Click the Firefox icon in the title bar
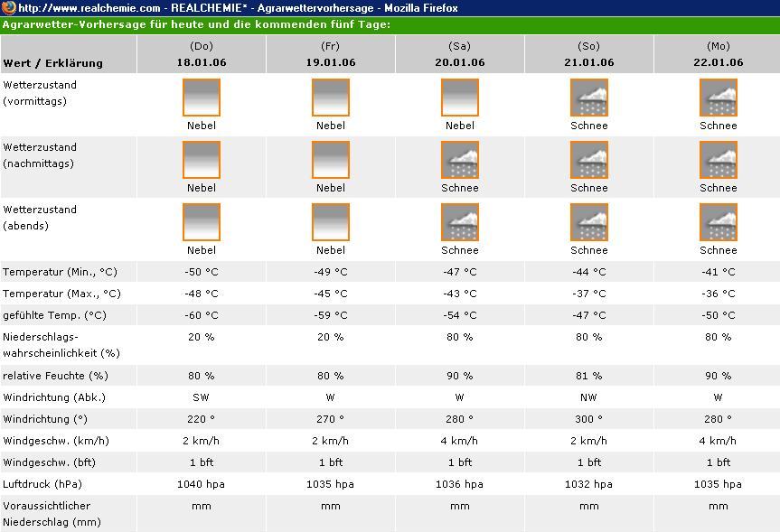Viewport: 780px width, 532px height. tap(9, 8)
